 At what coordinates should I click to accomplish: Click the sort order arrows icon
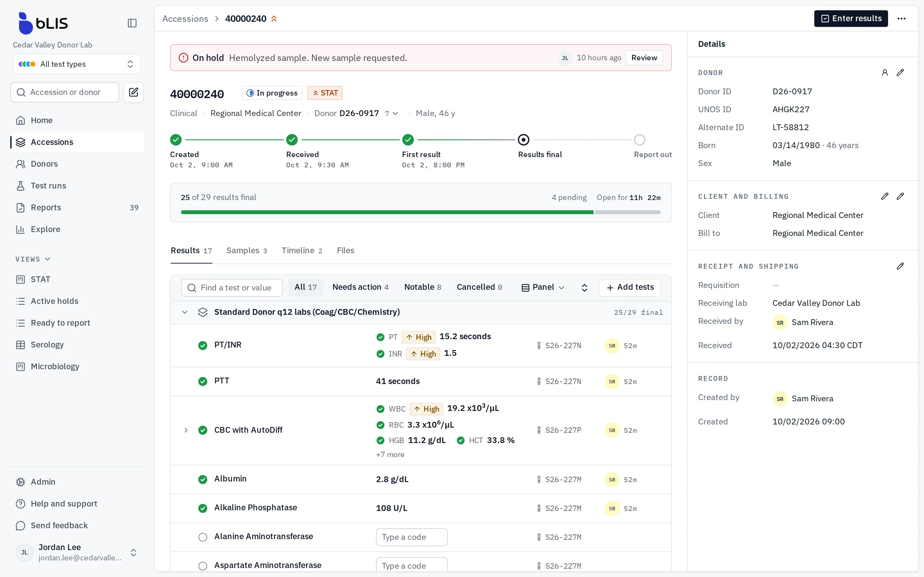pyautogui.click(x=584, y=287)
